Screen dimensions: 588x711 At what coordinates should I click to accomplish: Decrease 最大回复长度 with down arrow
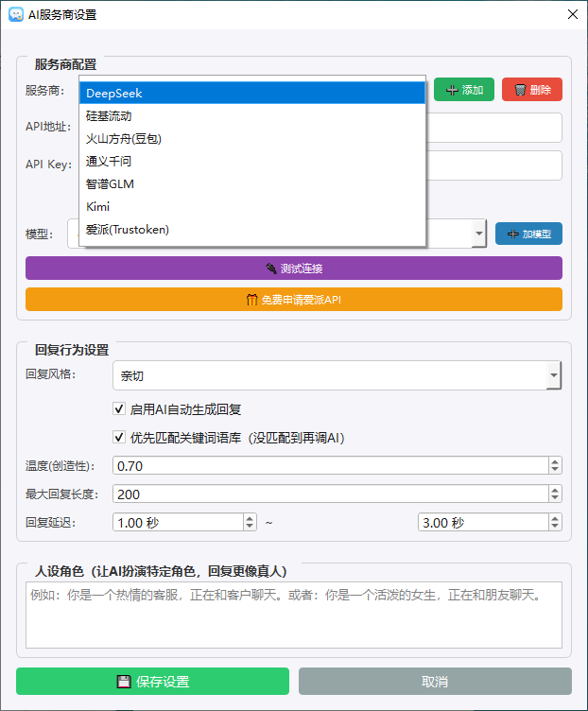click(x=555, y=499)
